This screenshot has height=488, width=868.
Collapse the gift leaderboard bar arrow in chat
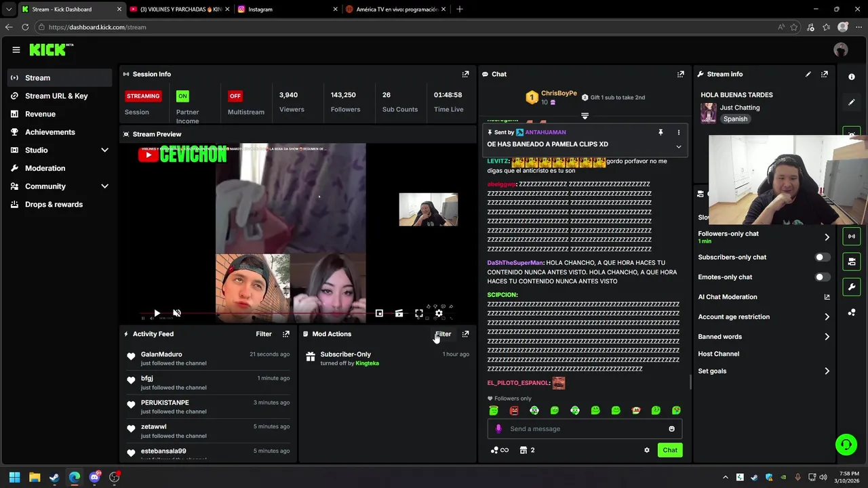pos(585,116)
